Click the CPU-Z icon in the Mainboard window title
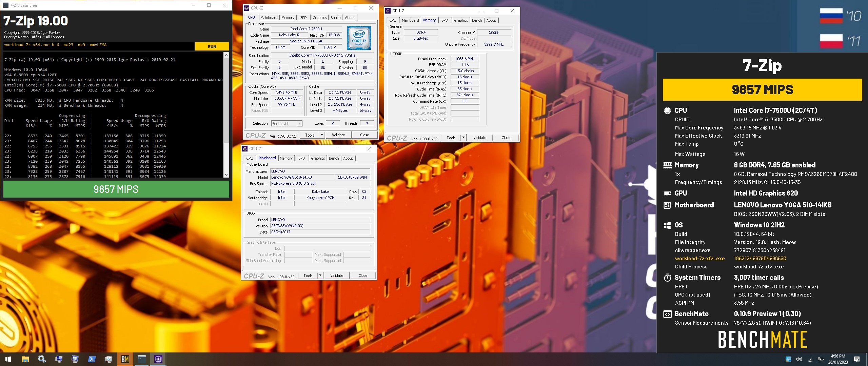The height and width of the screenshot is (366, 868). (245, 149)
